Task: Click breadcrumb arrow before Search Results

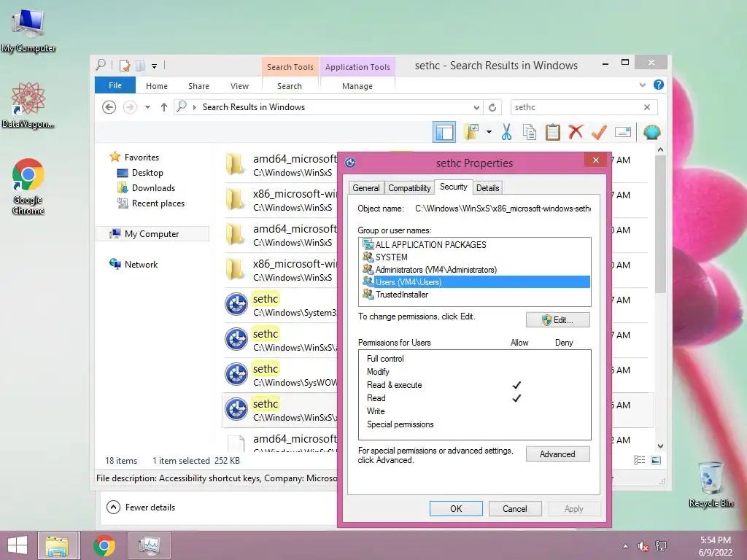Action: click(x=194, y=108)
